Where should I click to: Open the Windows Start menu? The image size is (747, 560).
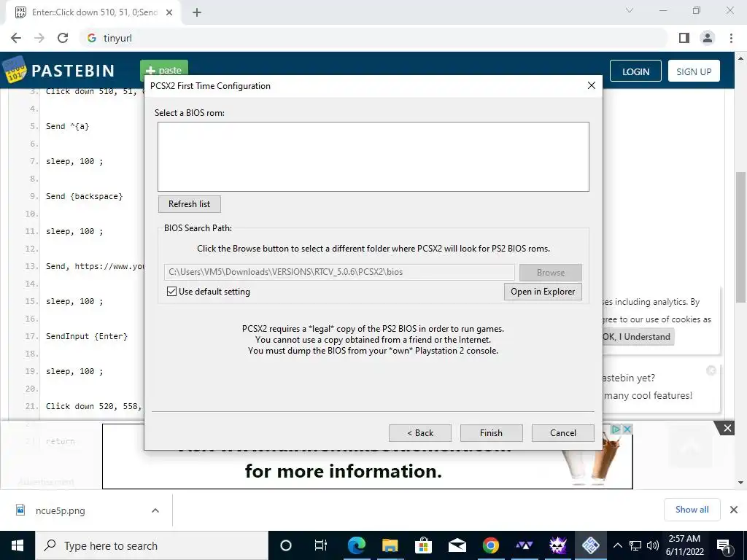click(x=18, y=545)
